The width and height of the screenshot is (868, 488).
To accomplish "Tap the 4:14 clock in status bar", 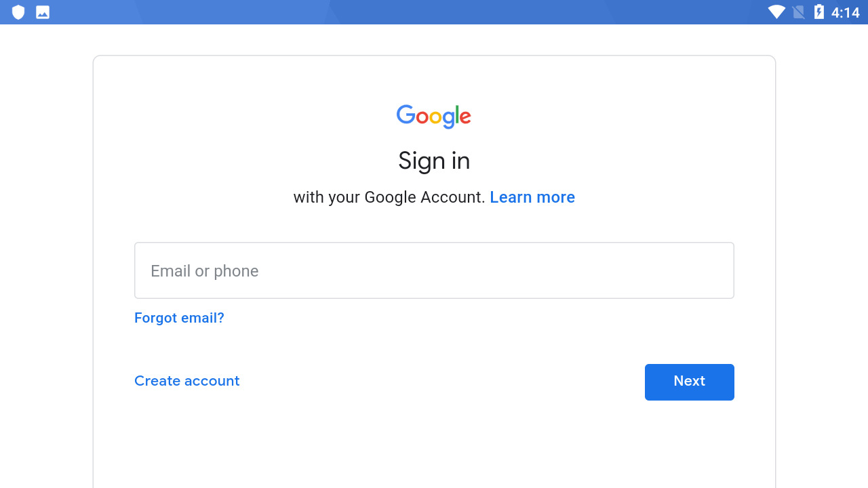I will pyautogui.click(x=845, y=12).
